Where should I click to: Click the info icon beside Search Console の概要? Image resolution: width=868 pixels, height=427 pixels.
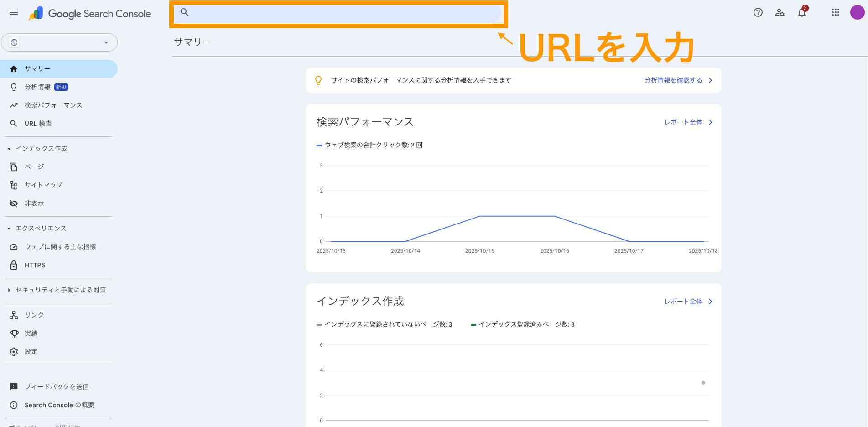click(14, 405)
